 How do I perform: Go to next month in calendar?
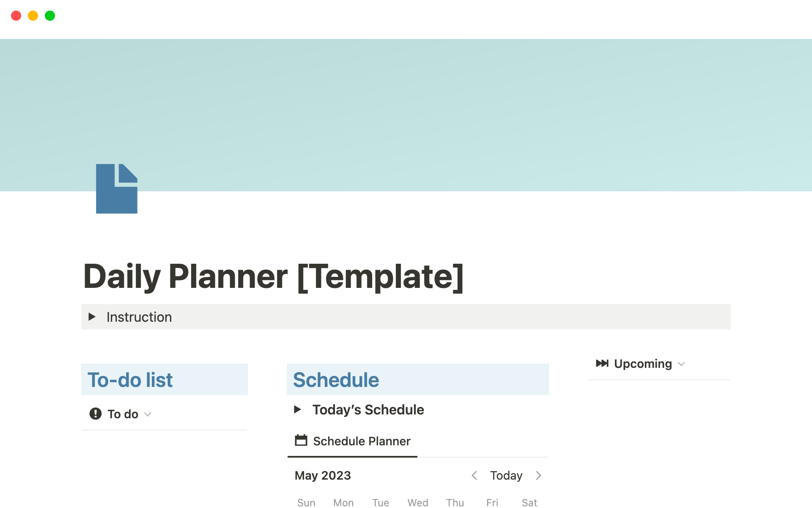click(x=538, y=475)
